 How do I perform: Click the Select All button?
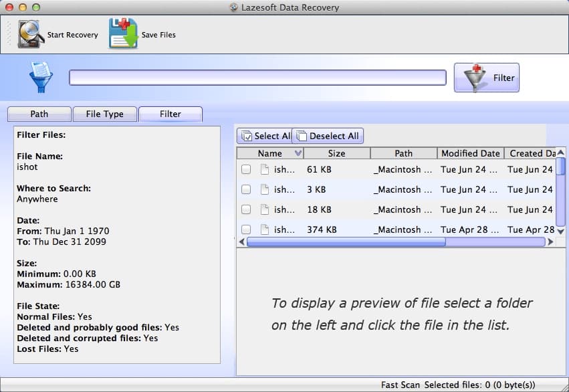point(265,136)
